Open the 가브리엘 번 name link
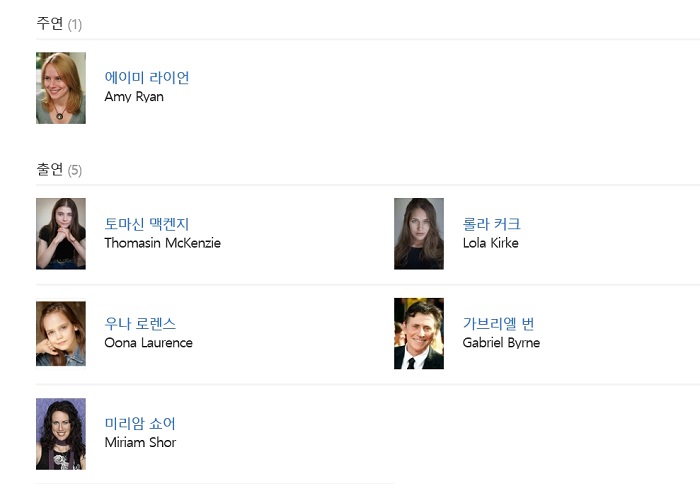 coord(498,324)
